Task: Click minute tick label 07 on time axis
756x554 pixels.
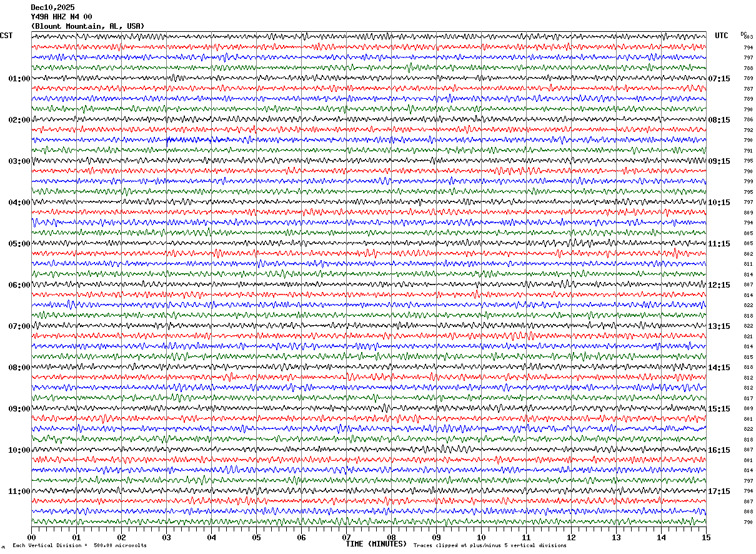Action: (x=346, y=537)
